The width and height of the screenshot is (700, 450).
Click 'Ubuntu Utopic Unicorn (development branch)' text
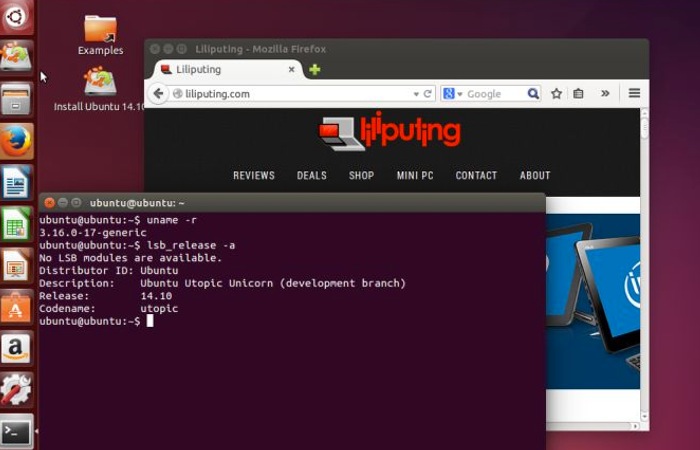click(273, 283)
